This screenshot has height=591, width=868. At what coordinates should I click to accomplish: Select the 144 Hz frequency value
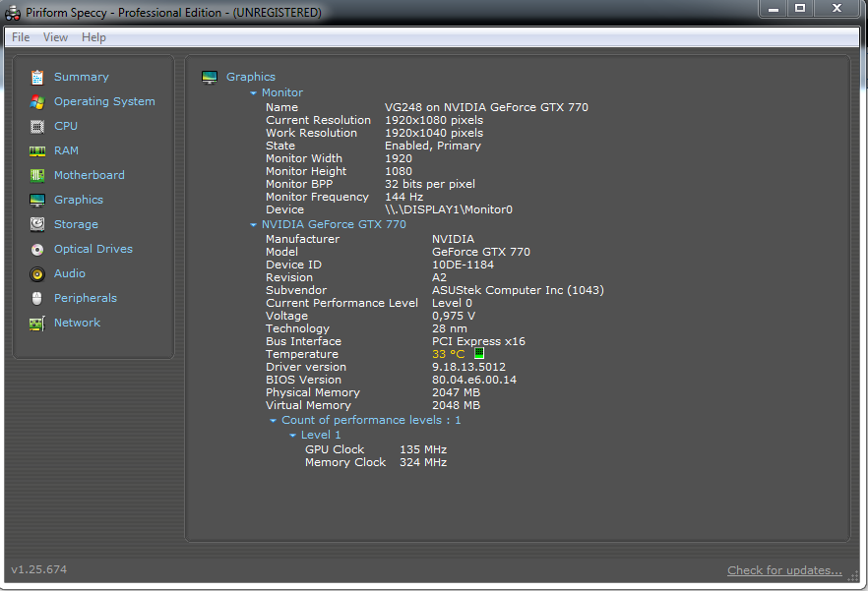click(403, 197)
